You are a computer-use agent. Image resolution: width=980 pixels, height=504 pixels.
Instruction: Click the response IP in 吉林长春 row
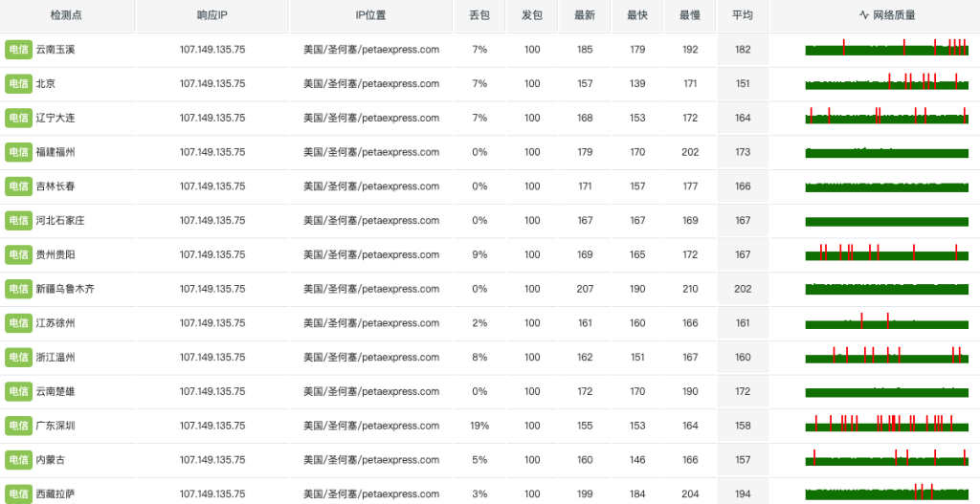point(212,186)
